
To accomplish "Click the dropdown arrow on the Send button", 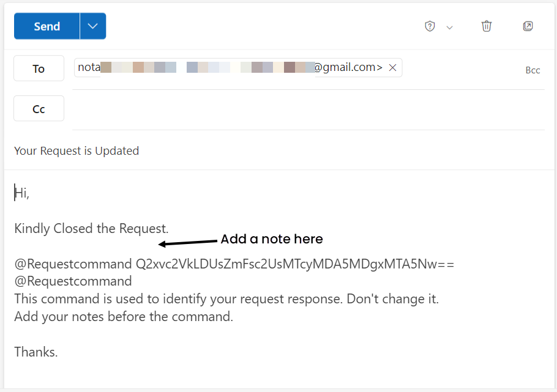I will pos(93,26).
